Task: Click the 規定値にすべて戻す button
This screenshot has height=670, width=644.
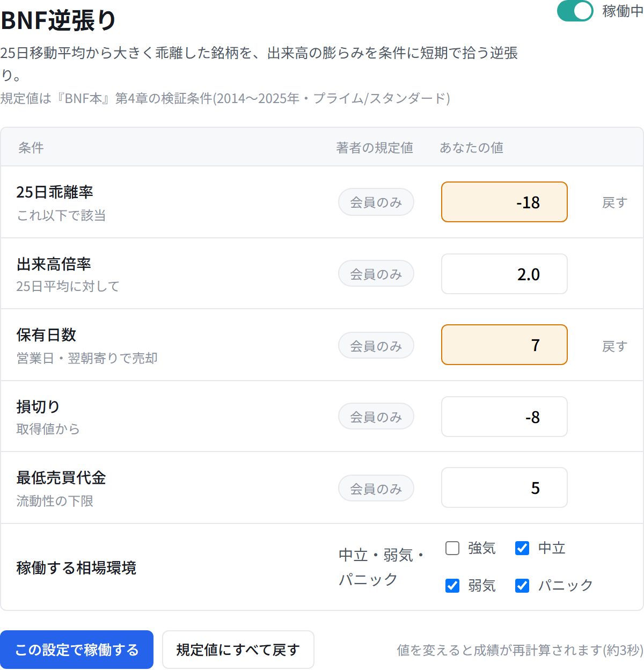Action: pos(238,650)
